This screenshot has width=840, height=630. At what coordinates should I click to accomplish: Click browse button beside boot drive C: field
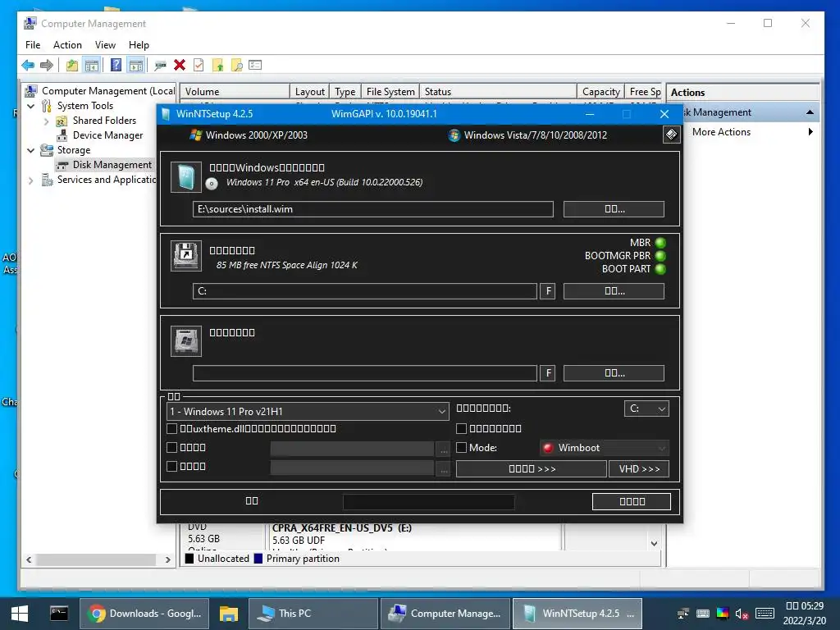pyautogui.click(x=614, y=291)
